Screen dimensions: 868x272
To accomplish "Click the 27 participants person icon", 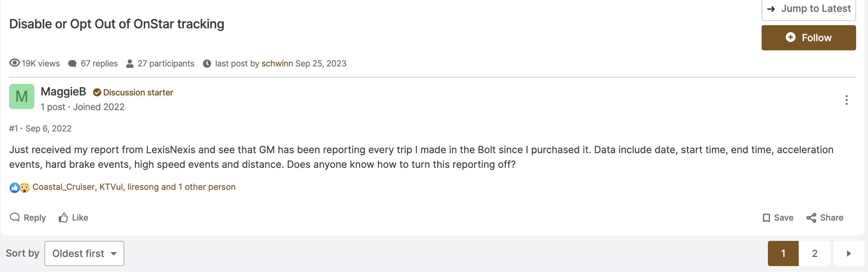I will pyautogui.click(x=130, y=64).
